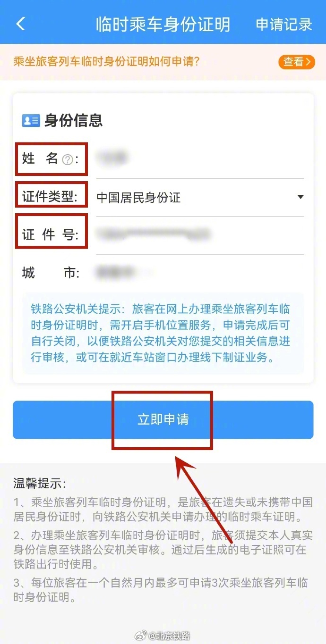326x644 pixels.
Task: Open the 申请记录 page
Action: (284, 24)
